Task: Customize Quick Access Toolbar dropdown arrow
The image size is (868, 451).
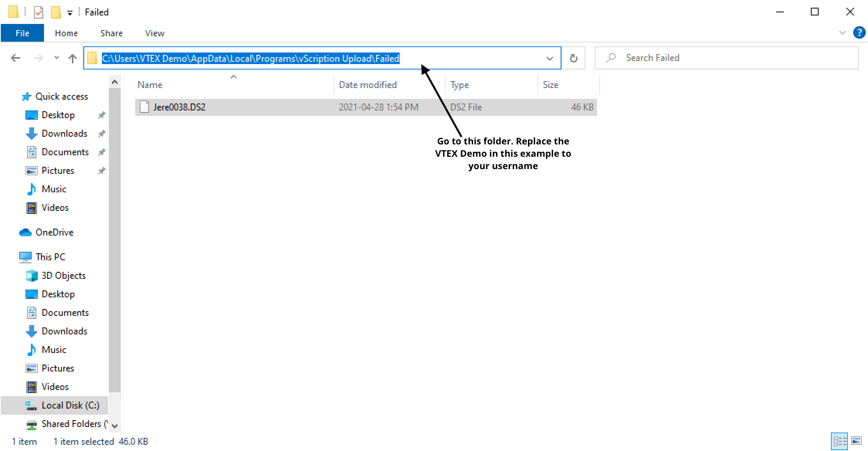Action: [x=70, y=13]
